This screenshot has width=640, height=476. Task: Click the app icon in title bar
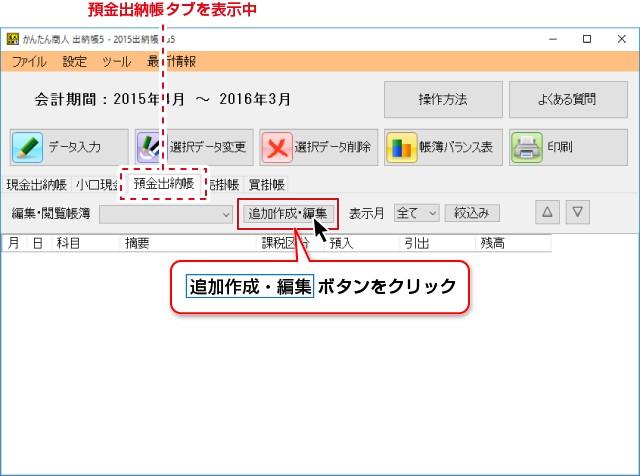pyautogui.click(x=12, y=39)
